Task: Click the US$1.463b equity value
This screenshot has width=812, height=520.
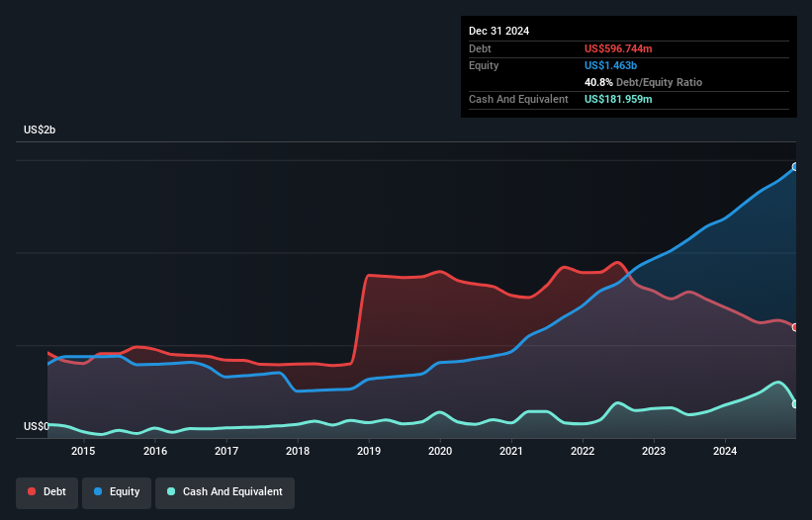Action: [610, 65]
